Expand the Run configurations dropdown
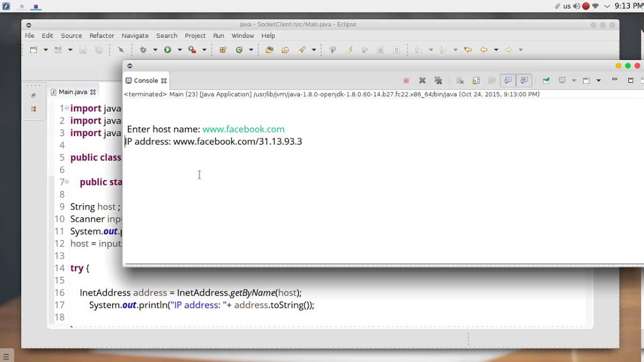 point(179,50)
